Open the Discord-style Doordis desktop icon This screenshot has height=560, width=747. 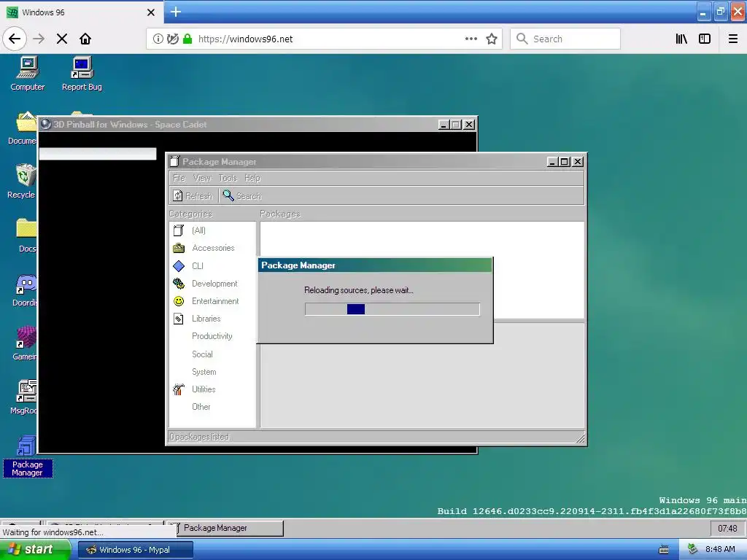(x=25, y=290)
